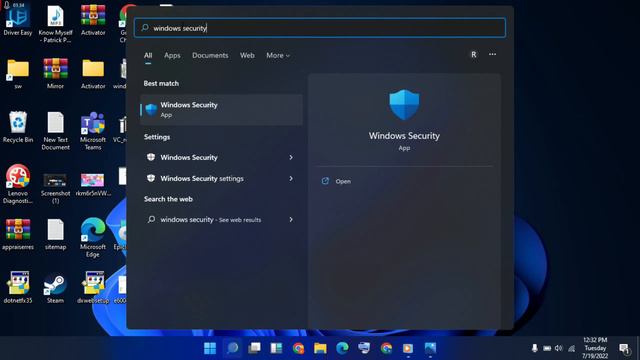Open Screenshot (1) image file
The image size is (640, 360).
point(56,188)
